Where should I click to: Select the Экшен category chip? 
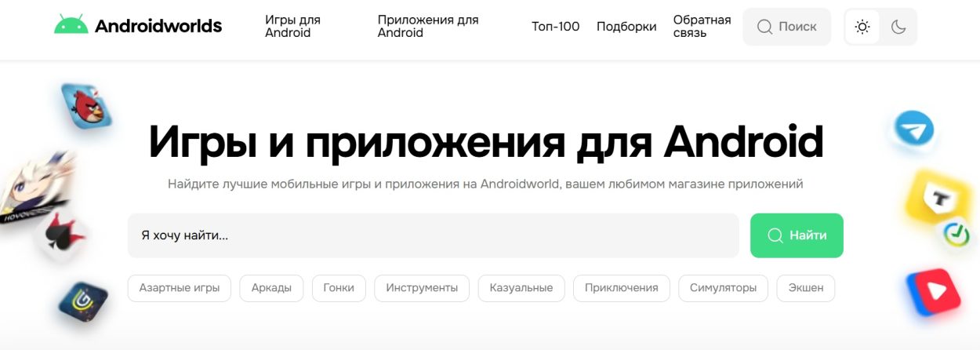[806, 288]
